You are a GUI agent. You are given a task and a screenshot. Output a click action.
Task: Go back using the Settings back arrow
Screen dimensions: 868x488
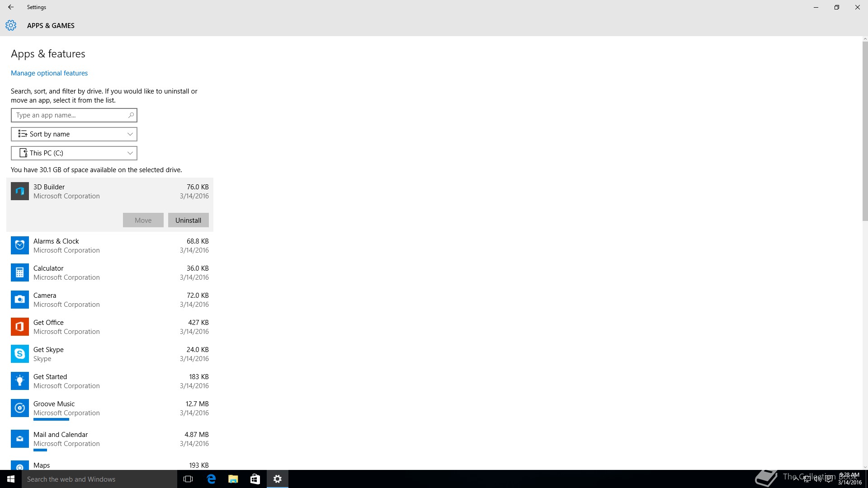11,7
